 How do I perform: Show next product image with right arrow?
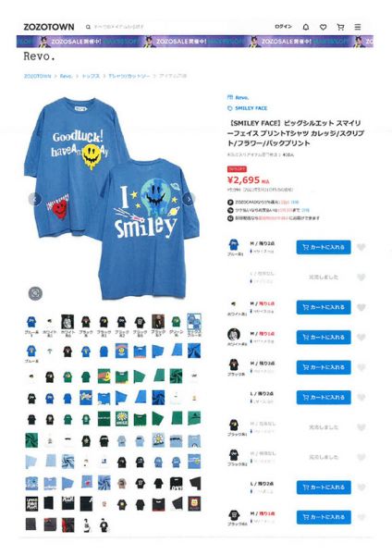point(190,199)
